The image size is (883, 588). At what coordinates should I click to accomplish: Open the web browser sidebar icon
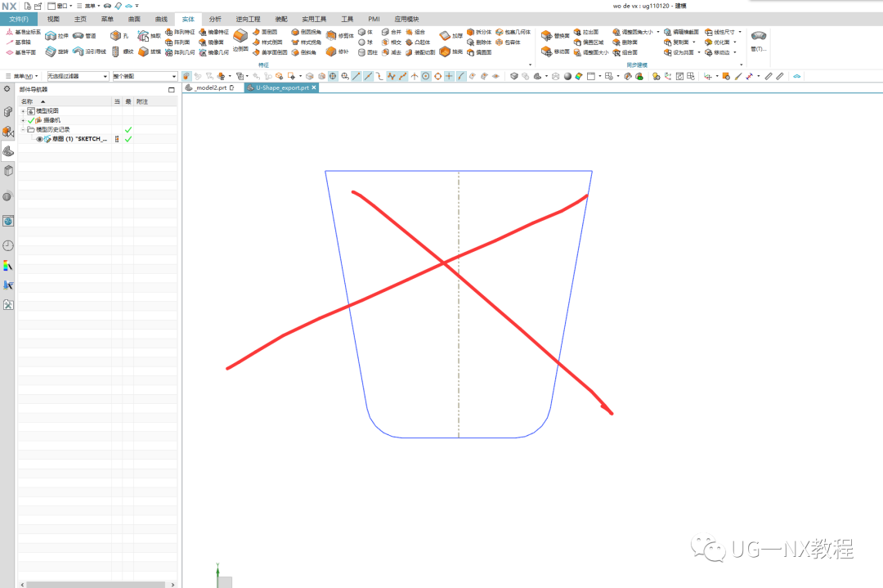point(8,221)
